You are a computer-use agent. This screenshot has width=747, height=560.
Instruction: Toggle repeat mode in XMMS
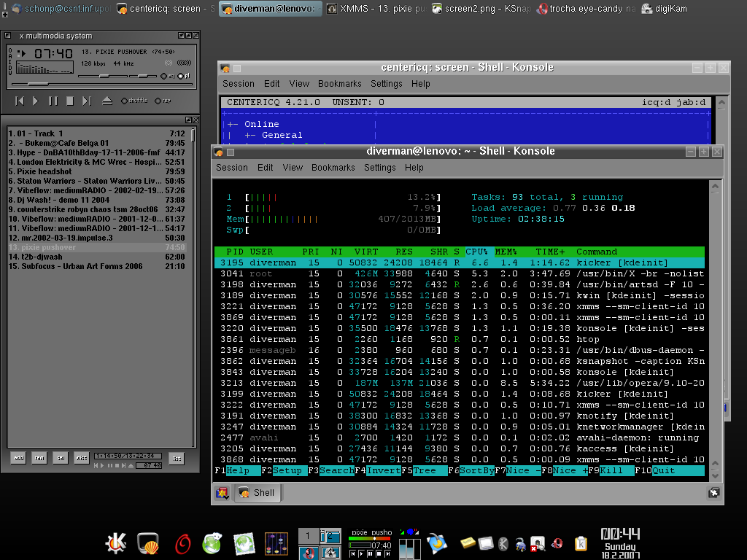[x=163, y=101]
